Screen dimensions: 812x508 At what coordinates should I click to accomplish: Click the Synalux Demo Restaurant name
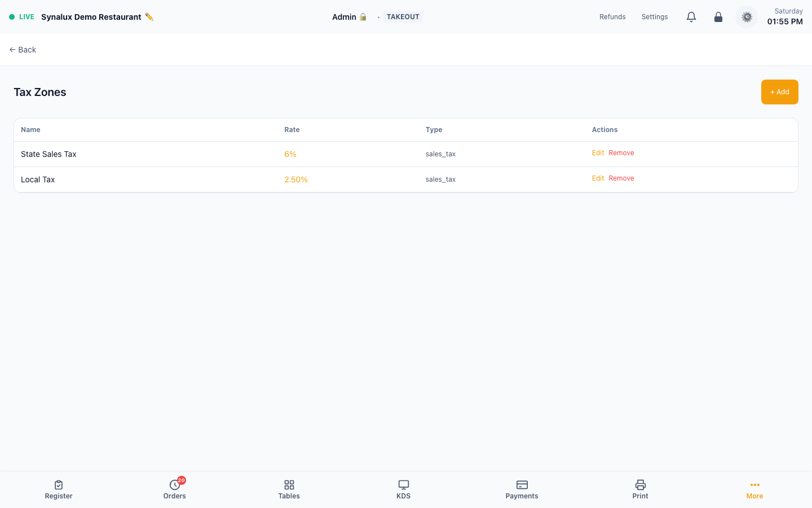pos(91,17)
